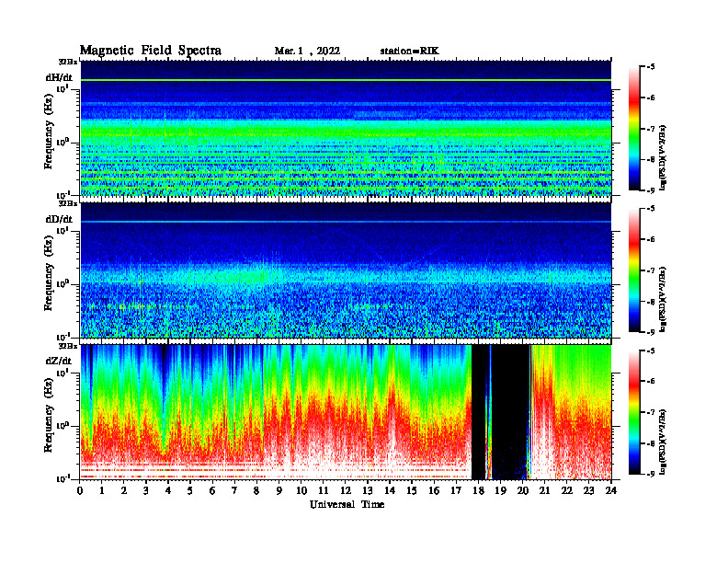Click the 10^0 frequency tick of the dH/dt panel
Screen dimensions: 728x563
tap(62, 143)
